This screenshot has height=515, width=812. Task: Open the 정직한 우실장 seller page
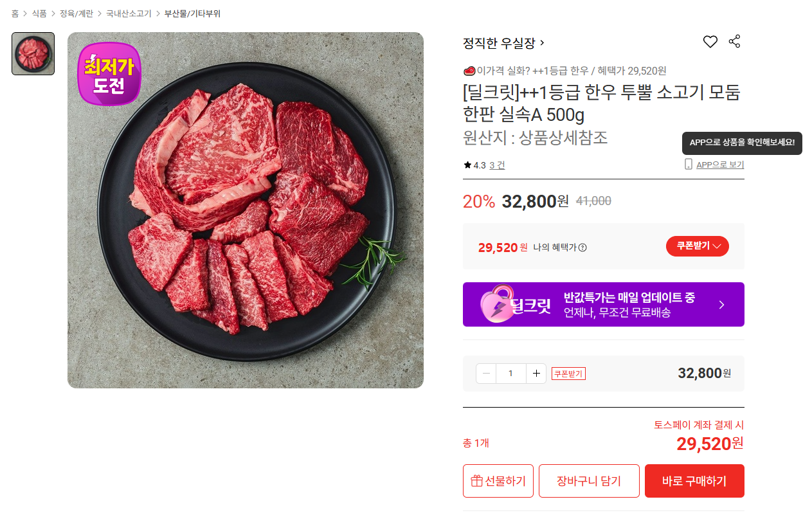coord(503,43)
